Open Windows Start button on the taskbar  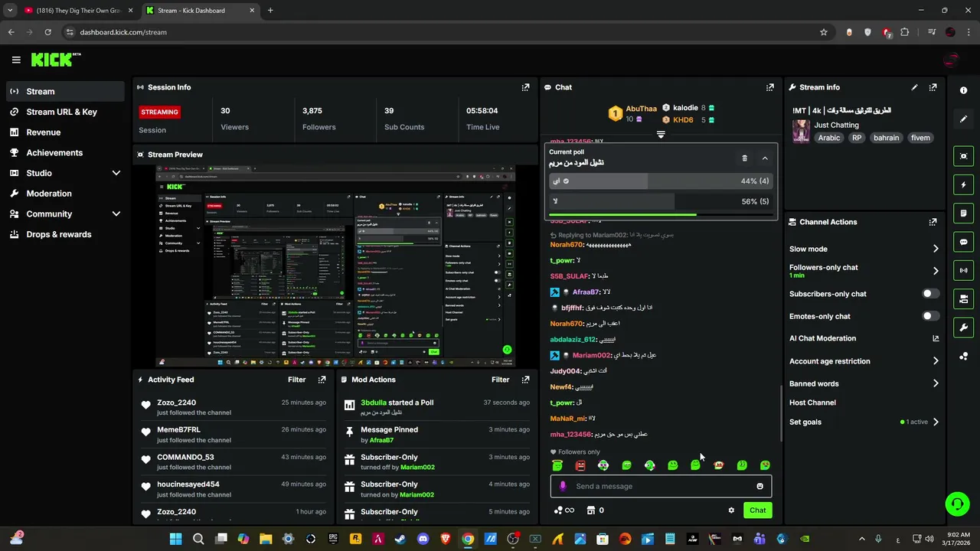pyautogui.click(x=175, y=539)
